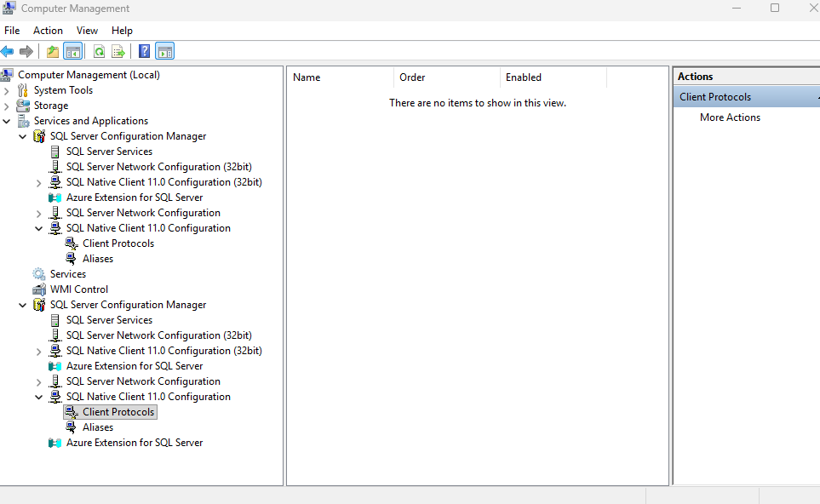Select SQL Server Services in the tree

click(110, 151)
